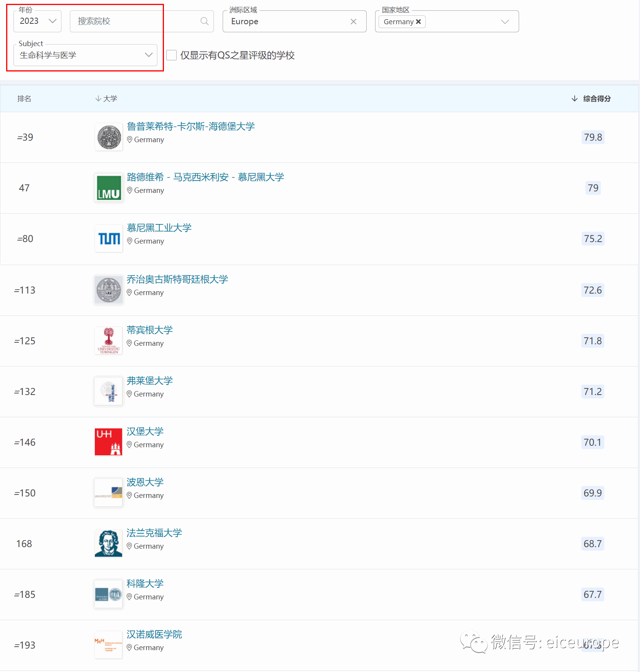Click the magnifier search icon
Viewport: 640px width, 672px height.
[x=205, y=21]
